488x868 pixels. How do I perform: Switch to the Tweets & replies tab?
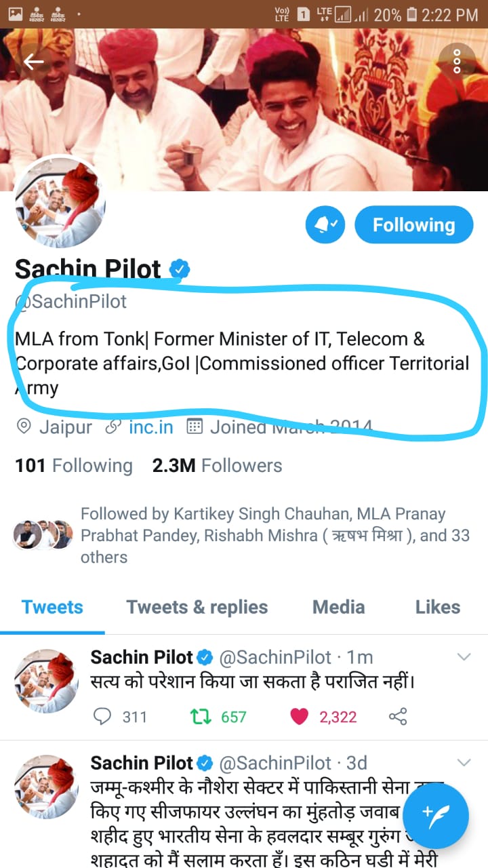pyautogui.click(x=197, y=607)
